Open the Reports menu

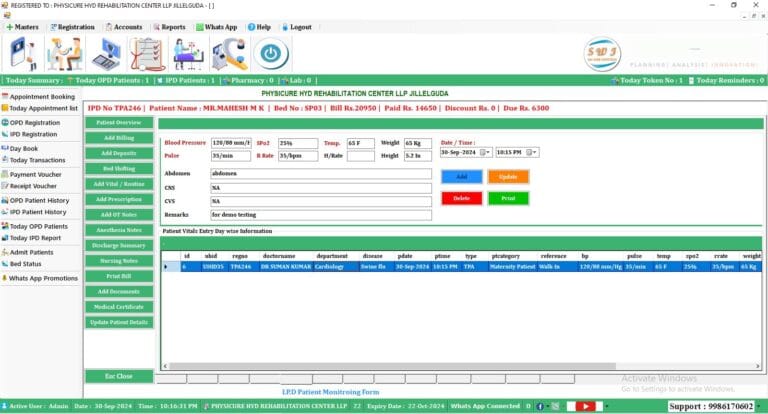[x=169, y=27]
